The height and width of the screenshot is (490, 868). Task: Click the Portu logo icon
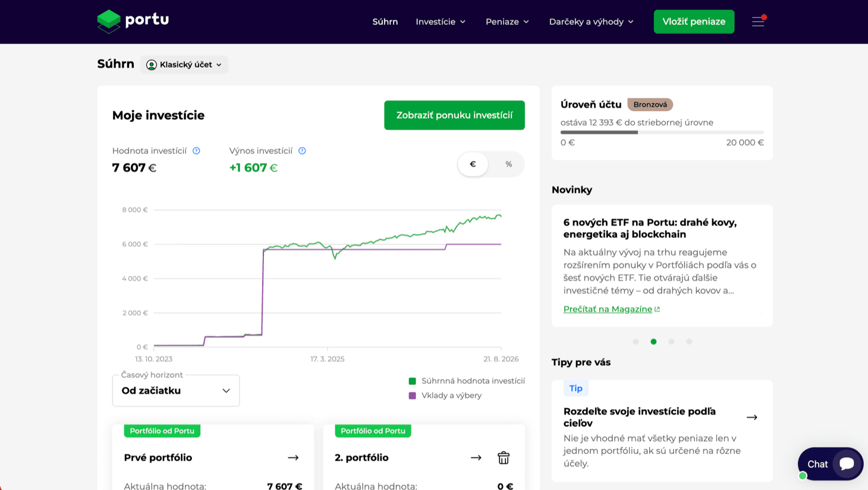pyautogui.click(x=109, y=21)
